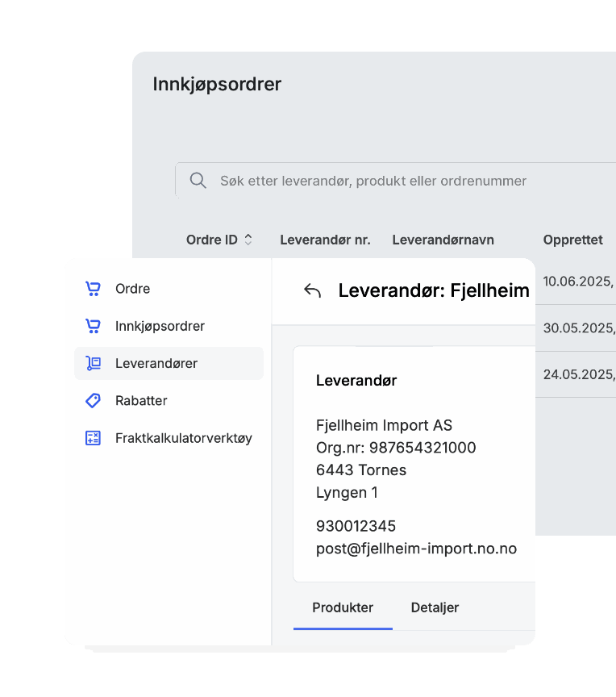Open Innkjøpsordrer in the sidebar
Screen dimensions: 616x697
click(169, 326)
